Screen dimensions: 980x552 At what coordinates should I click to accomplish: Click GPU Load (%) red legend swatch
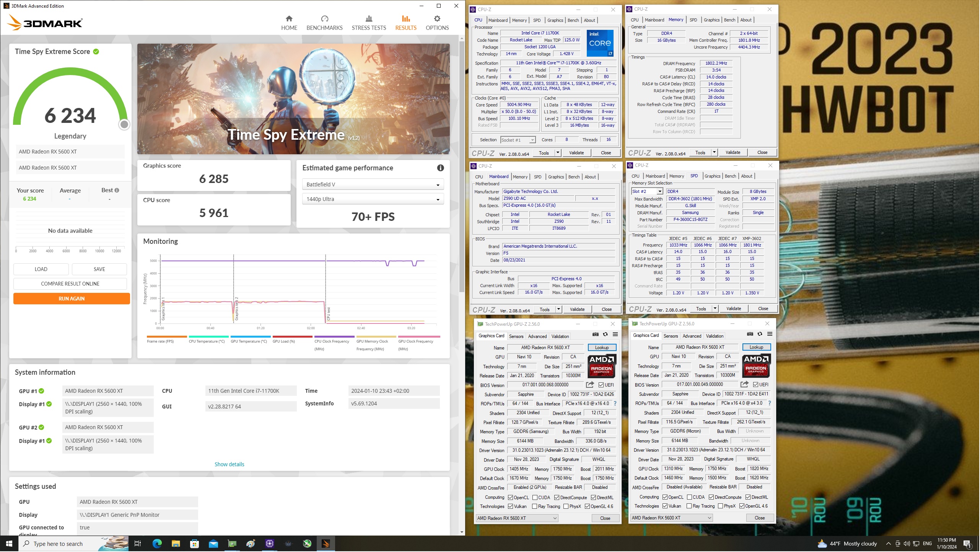293,337
